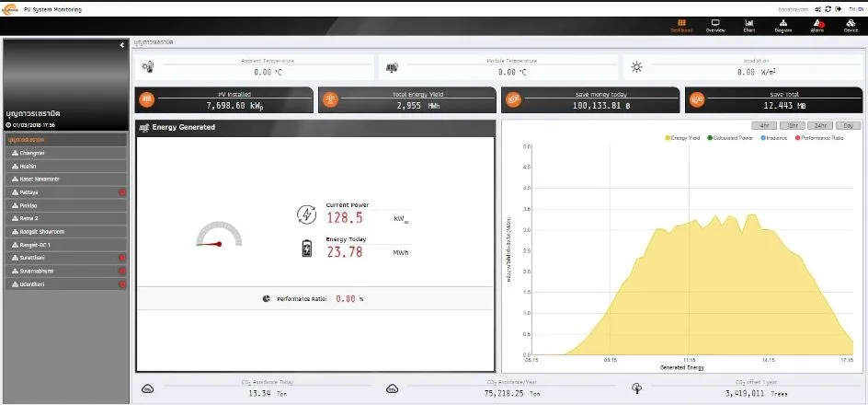Click the Performance Ratio pie icon
The image size is (868, 405).
click(x=267, y=298)
